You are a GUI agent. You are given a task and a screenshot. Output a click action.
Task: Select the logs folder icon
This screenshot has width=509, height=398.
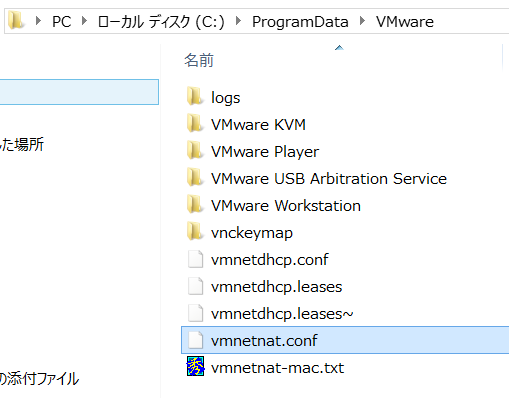tap(195, 96)
